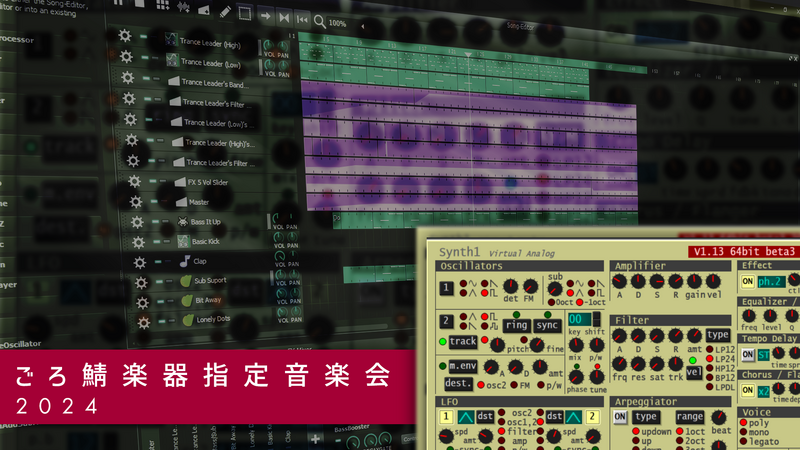
Task: Toggle mute LED on Trance Leader (High) track
Action: coord(143,37)
